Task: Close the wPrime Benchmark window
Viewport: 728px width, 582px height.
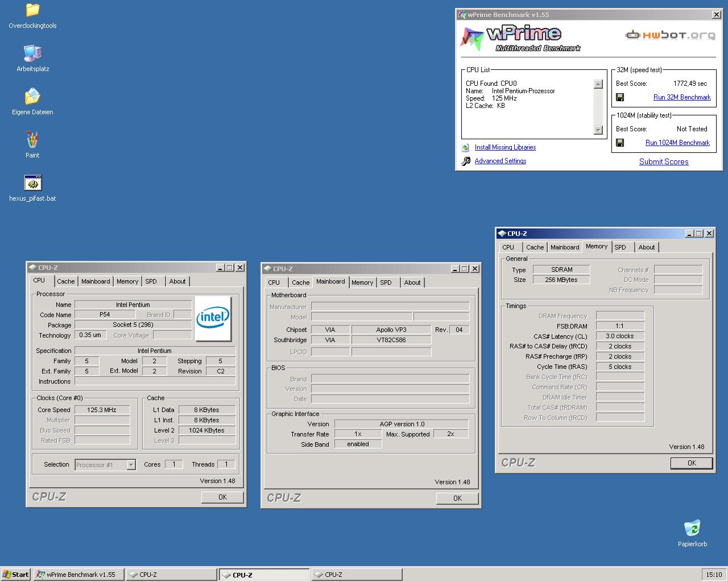Action: coord(717,15)
